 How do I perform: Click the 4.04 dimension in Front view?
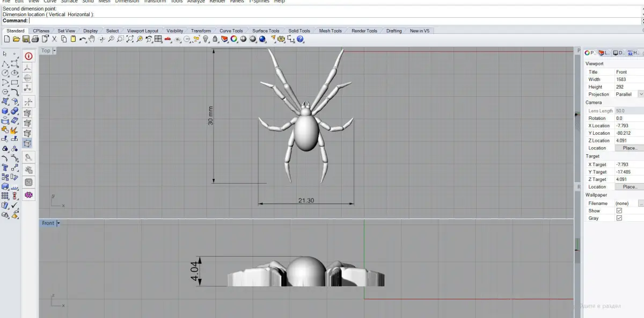click(194, 272)
